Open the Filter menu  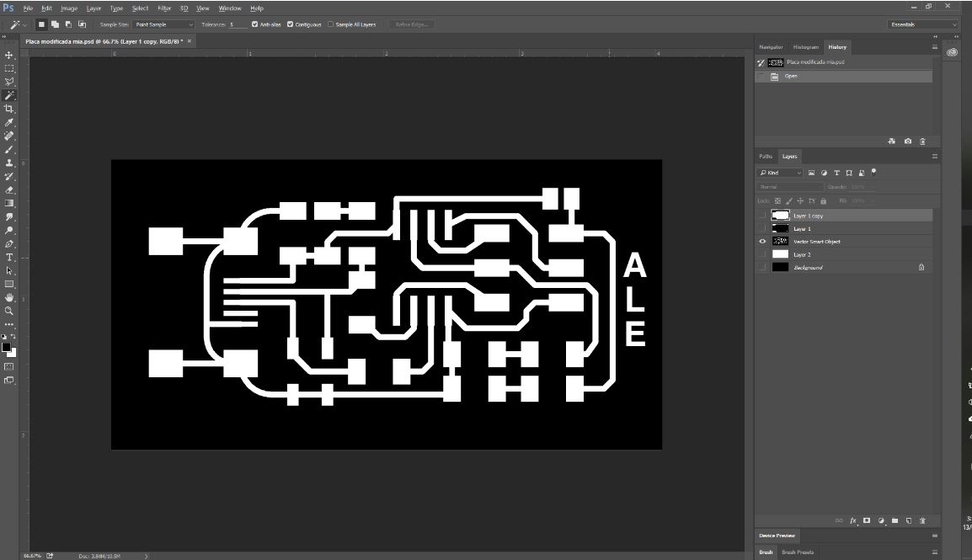tap(164, 8)
